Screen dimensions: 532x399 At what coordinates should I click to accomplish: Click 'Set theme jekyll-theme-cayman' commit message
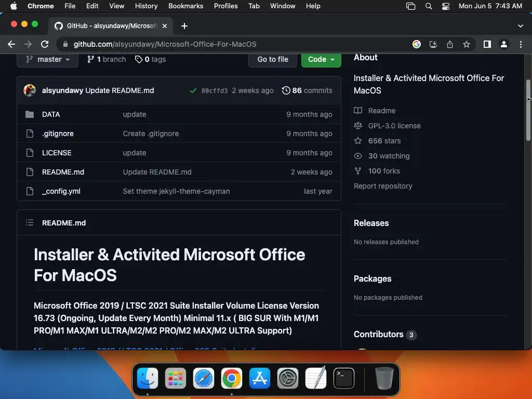click(176, 191)
